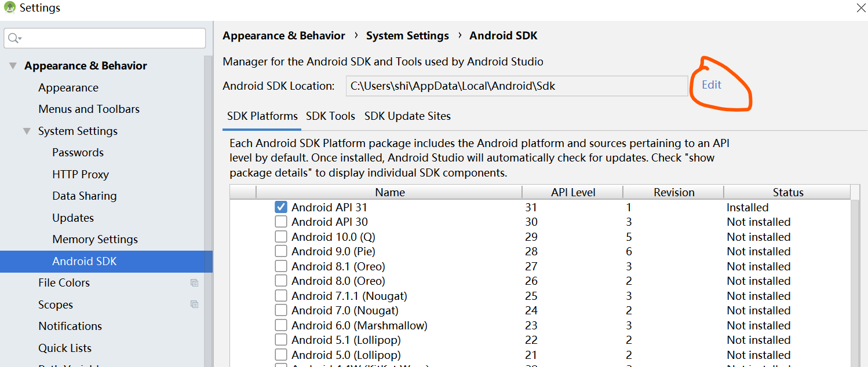Click API level 29 cell
868x367 pixels.
pyautogui.click(x=531, y=237)
